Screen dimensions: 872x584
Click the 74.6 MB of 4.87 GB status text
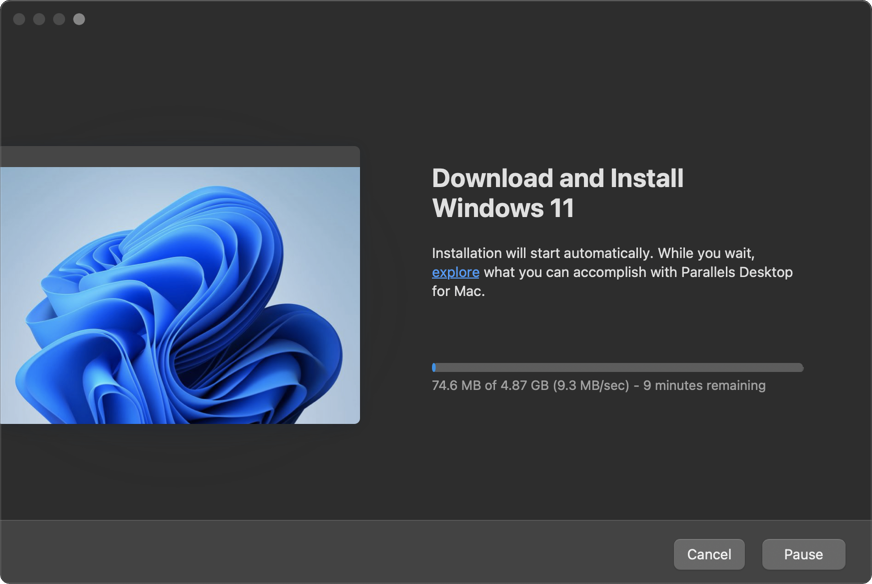click(598, 385)
